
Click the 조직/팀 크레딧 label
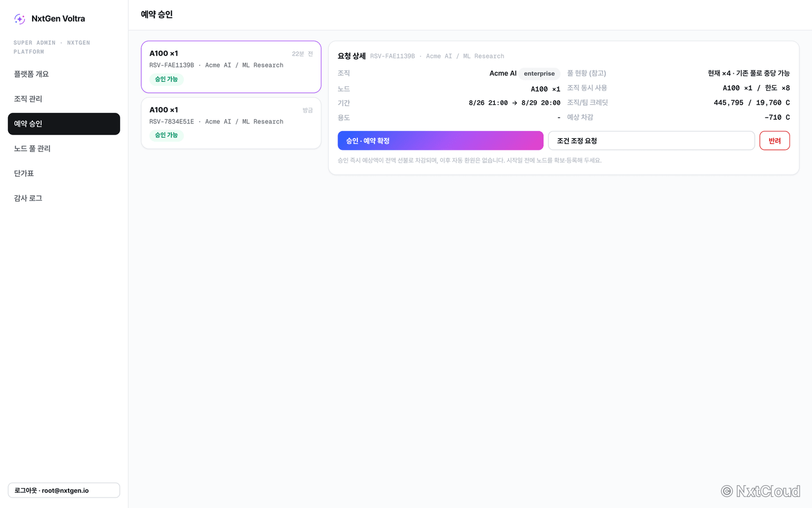(x=587, y=103)
